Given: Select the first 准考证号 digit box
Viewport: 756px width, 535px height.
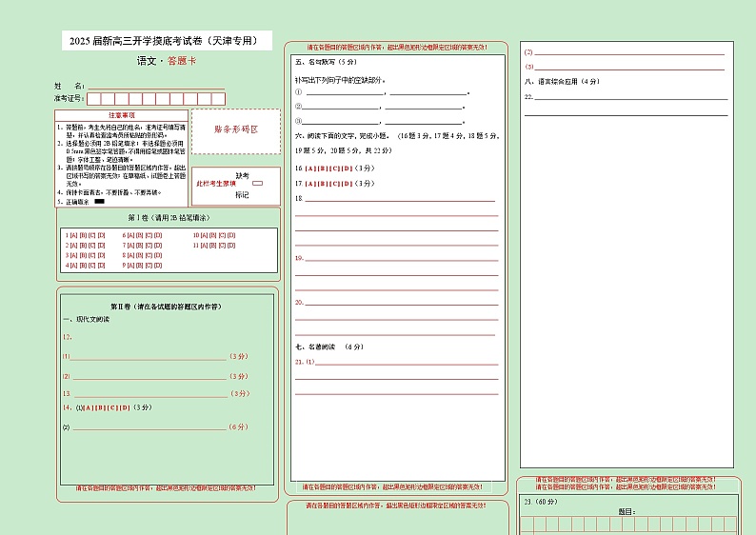Looking at the screenshot, I should 93,99.
